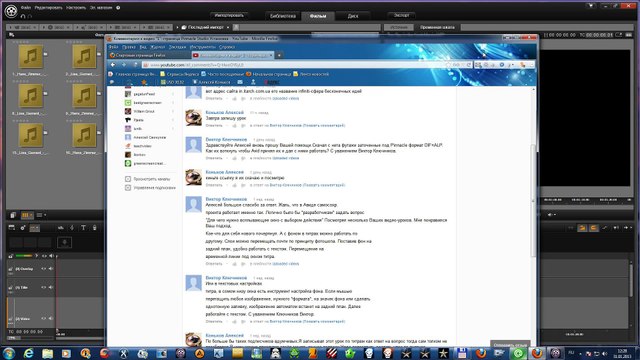The image size is (640, 360).
Task: Click the lightning ScoreFitter icon in timeline toolbar
Action: click(72, 228)
